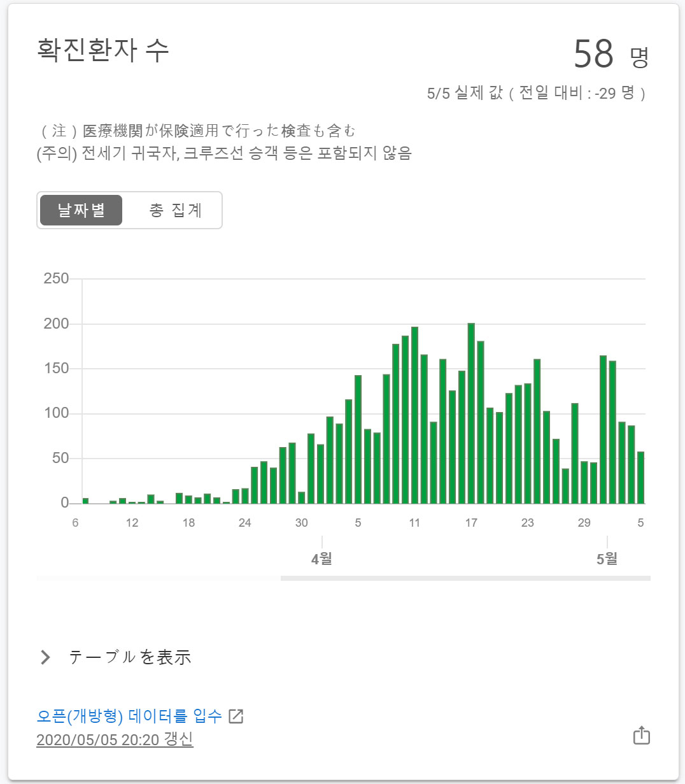Click the x-axis date label 18

click(188, 523)
